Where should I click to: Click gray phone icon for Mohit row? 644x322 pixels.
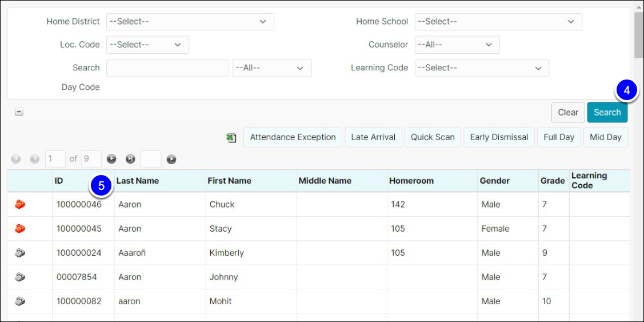[20, 301]
